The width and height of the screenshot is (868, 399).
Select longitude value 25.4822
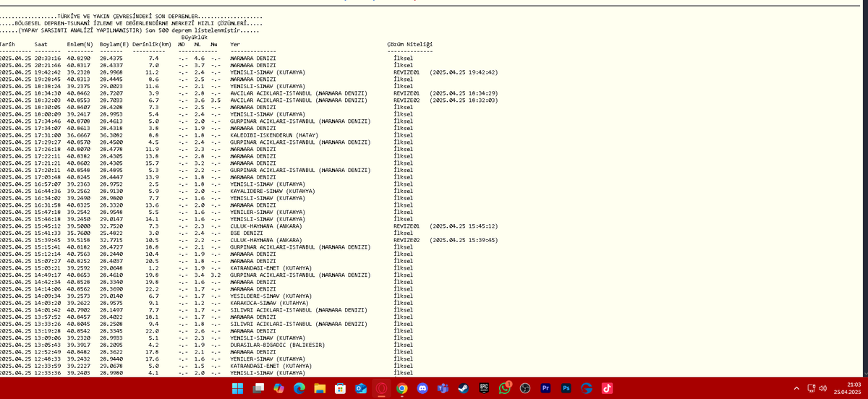click(111, 233)
